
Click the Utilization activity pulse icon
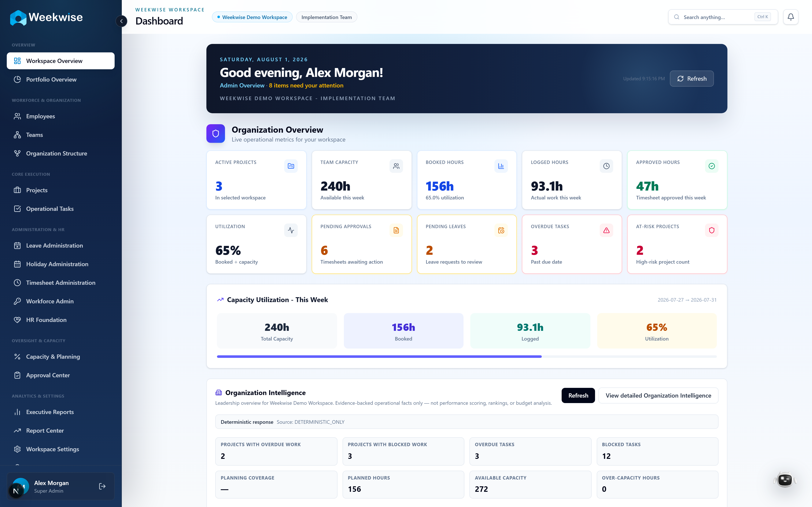[x=291, y=230]
